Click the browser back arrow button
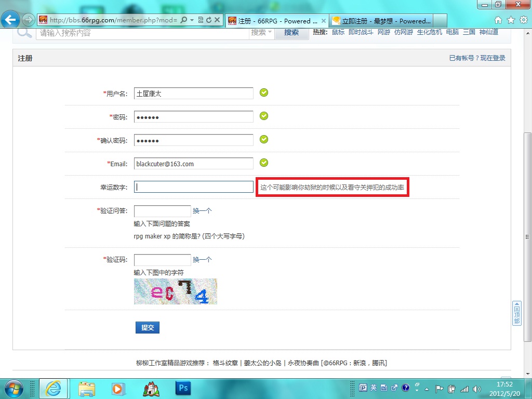Viewport: 532px width, 399px height. click(10, 20)
